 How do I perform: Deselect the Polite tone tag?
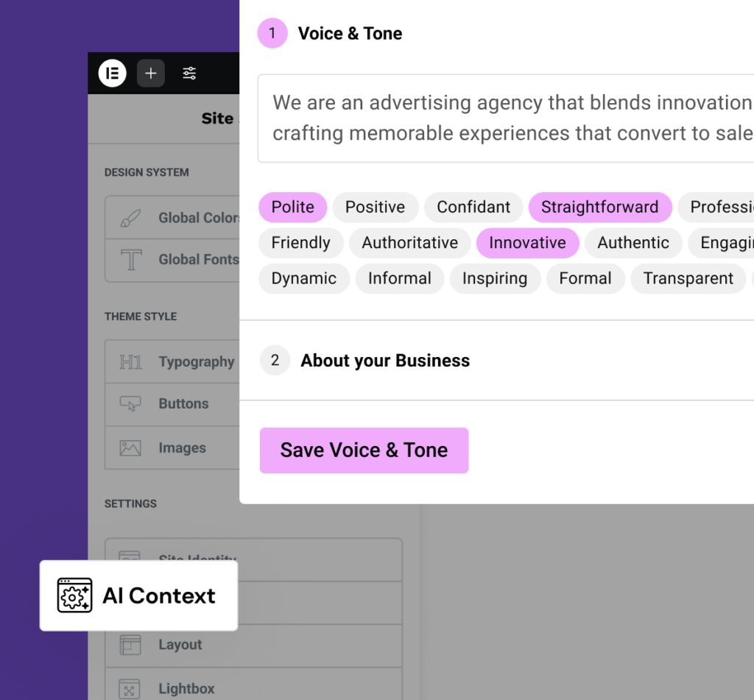pyautogui.click(x=292, y=208)
